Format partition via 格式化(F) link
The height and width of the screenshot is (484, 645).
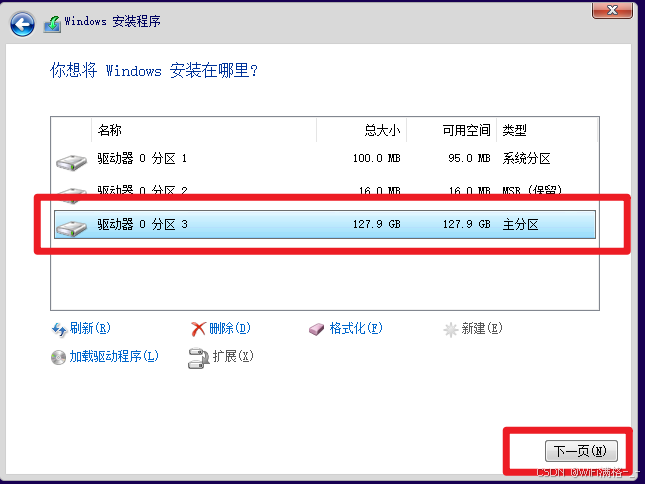coord(356,328)
